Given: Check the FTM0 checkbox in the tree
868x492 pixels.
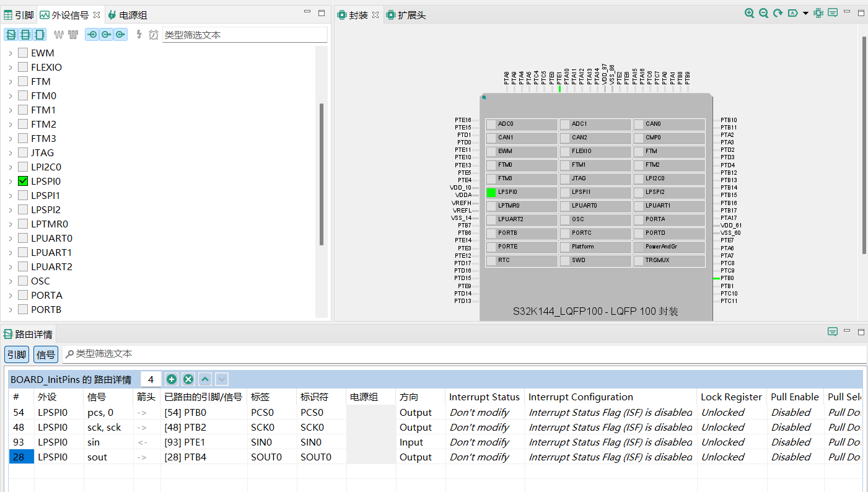Looking at the screenshot, I should [23, 95].
